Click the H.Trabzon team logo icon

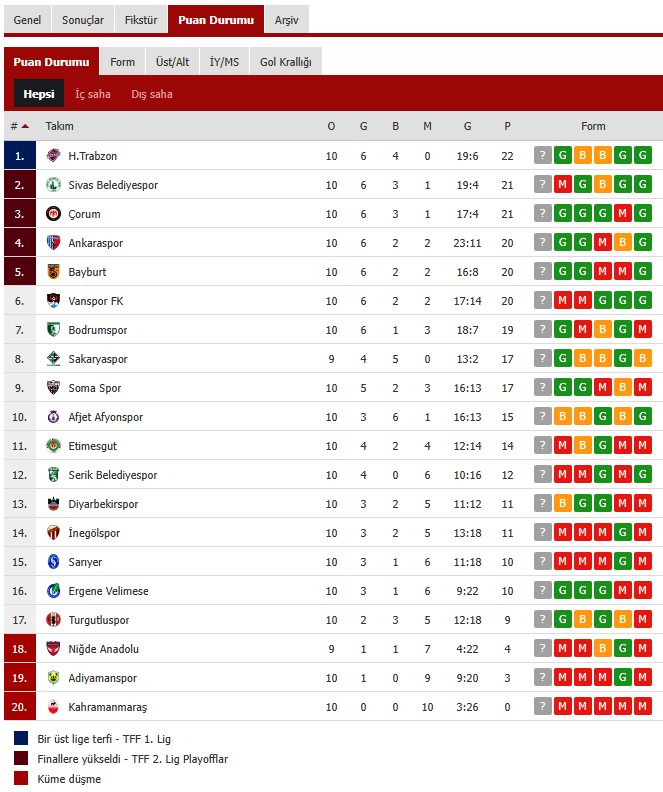(53, 156)
